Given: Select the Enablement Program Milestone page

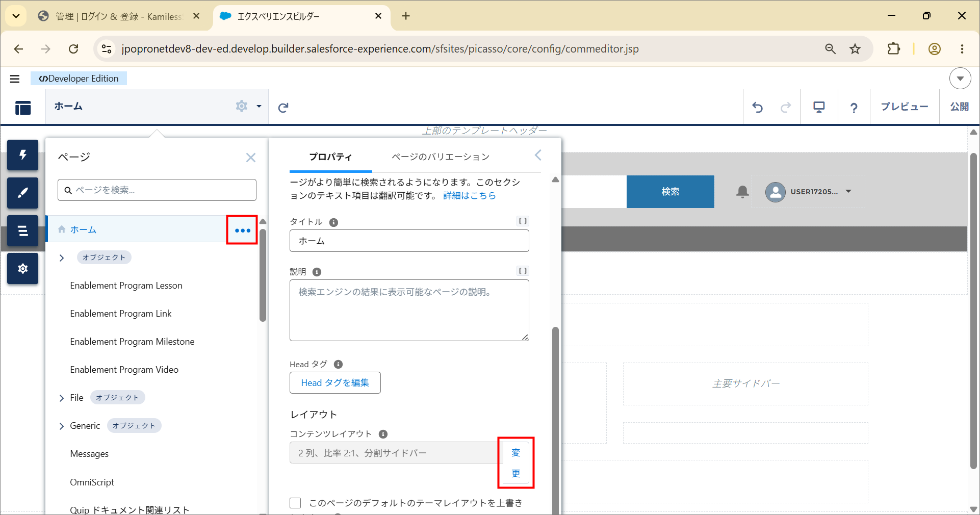Looking at the screenshot, I should tap(132, 342).
